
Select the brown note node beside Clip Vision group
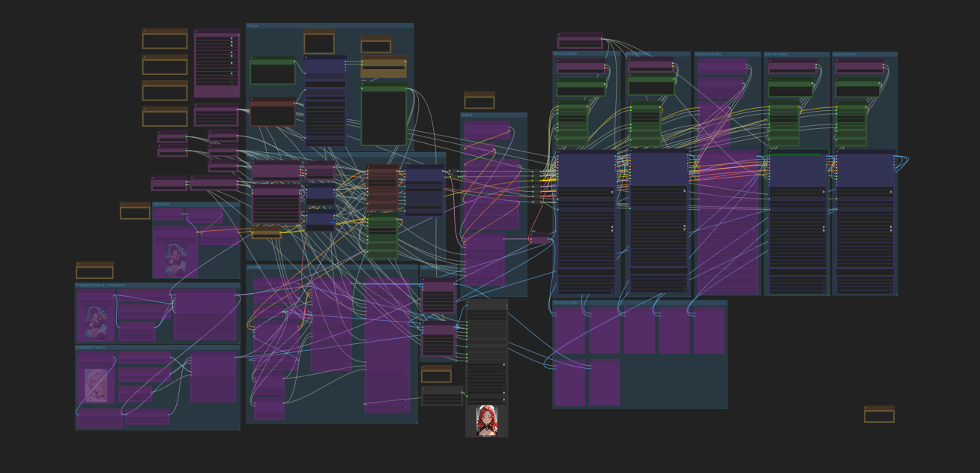(x=135, y=211)
